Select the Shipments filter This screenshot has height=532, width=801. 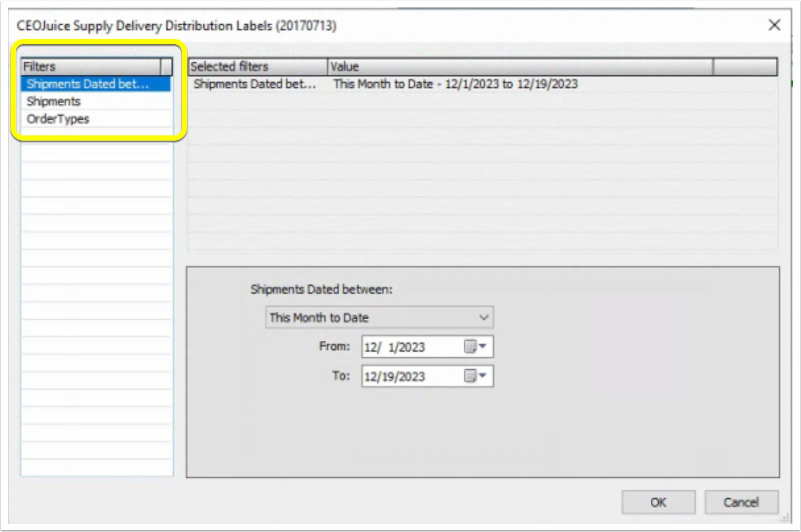(54, 101)
